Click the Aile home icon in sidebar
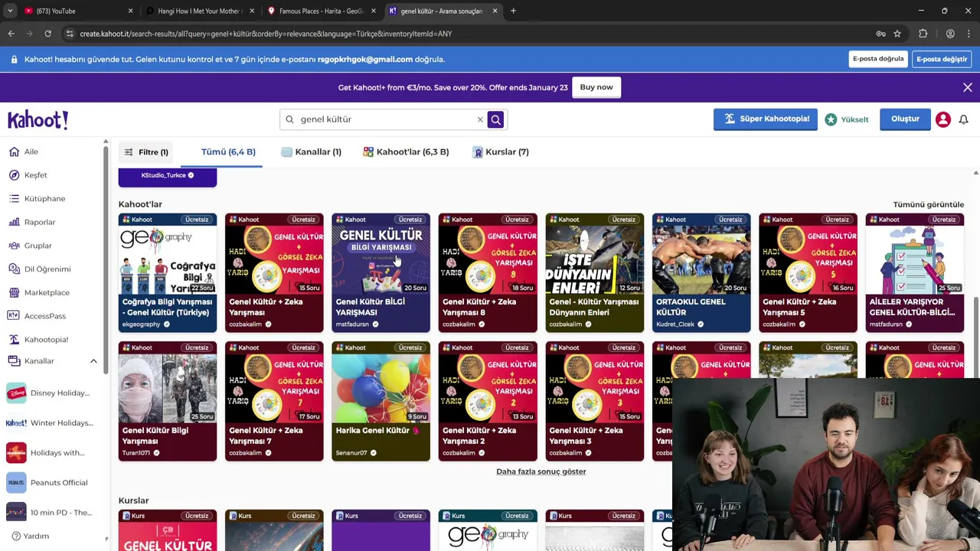The image size is (980, 551). [x=14, y=152]
